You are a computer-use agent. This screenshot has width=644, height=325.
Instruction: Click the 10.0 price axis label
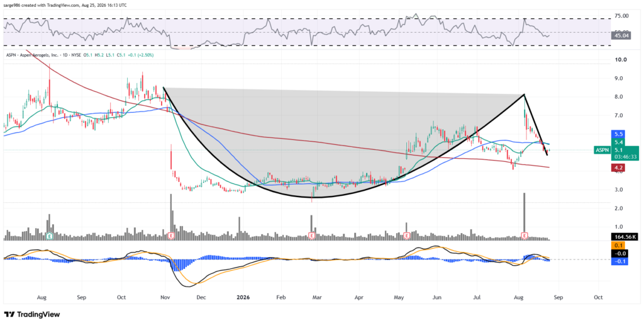pyautogui.click(x=621, y=60)
